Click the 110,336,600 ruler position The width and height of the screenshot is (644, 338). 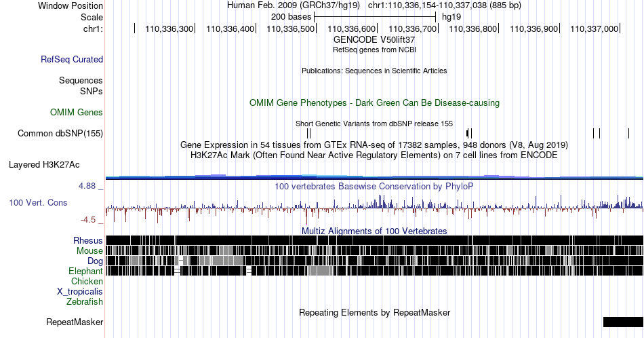[x=352, y=29]
